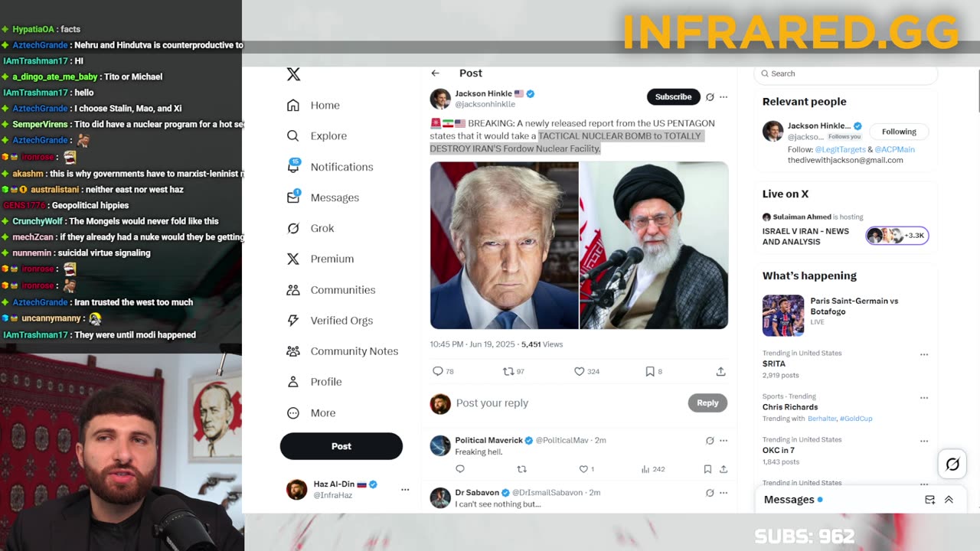Open more options on Political Maverick's comment
Image resolution: width=980 pixels, height=551 pixels.
[724, 441]
